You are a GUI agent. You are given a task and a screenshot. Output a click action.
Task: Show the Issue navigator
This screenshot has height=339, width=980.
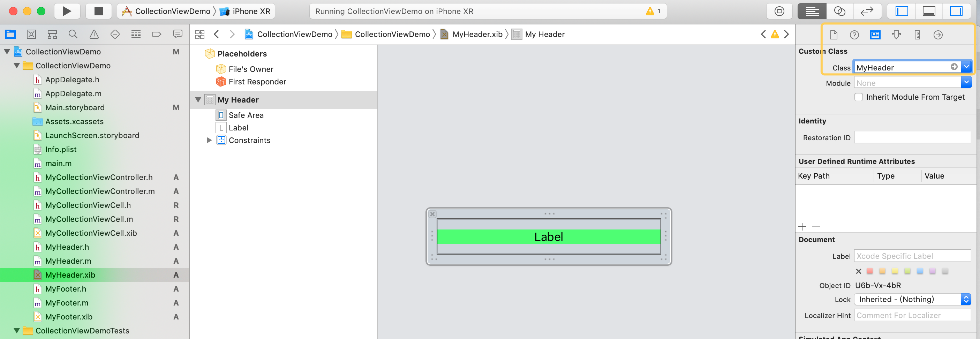click(94, 34)
